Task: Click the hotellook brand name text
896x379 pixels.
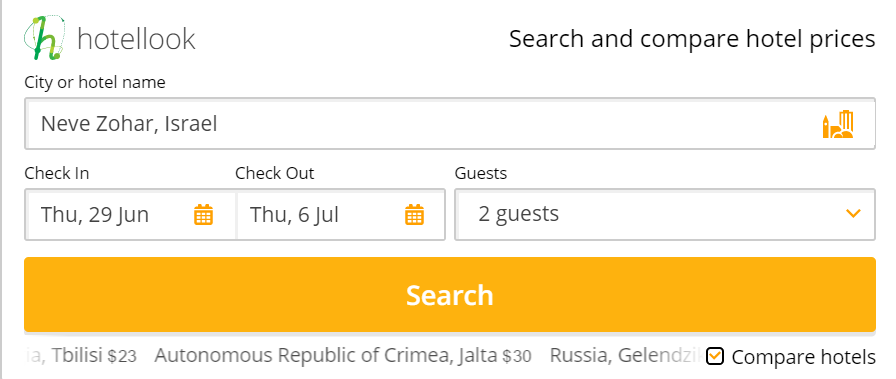Action: coord(136,39)
